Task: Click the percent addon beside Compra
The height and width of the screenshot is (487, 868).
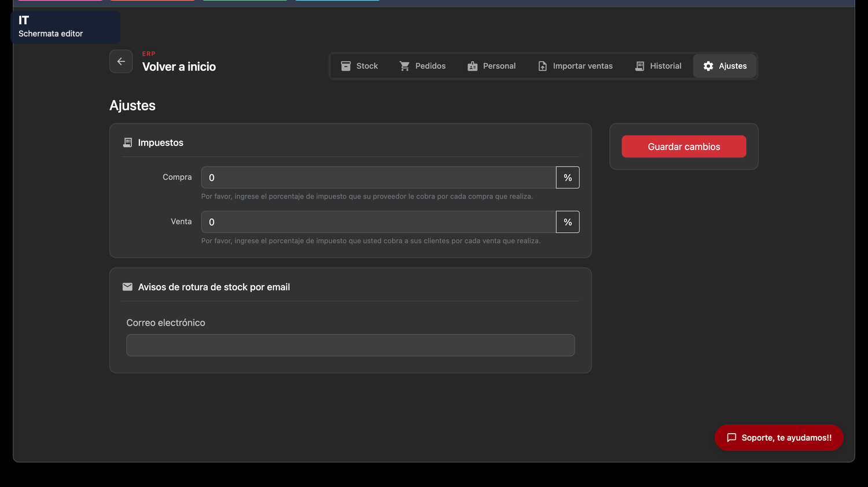Action: click(x=568, y=178)
